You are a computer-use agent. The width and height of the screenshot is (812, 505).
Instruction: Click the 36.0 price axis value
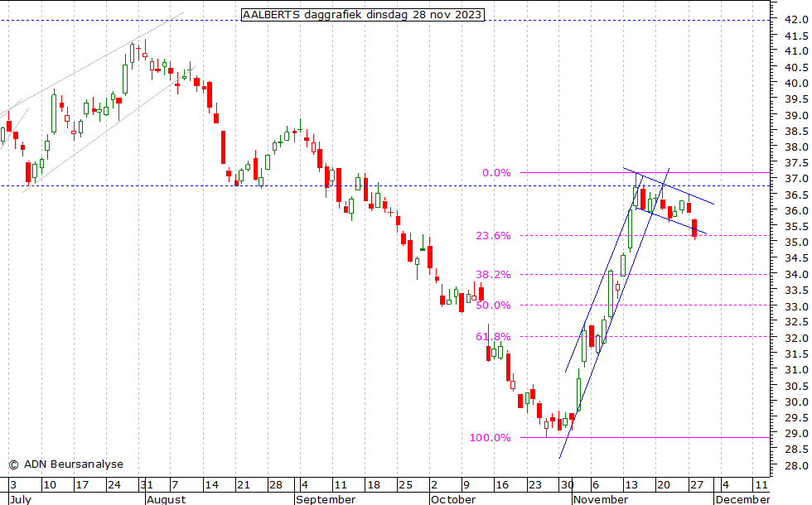(796, 210)
